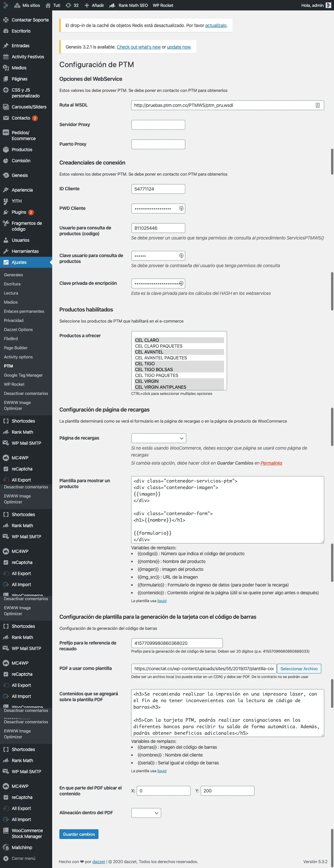Click the X position field showing 0

click(x=164, y=791)
